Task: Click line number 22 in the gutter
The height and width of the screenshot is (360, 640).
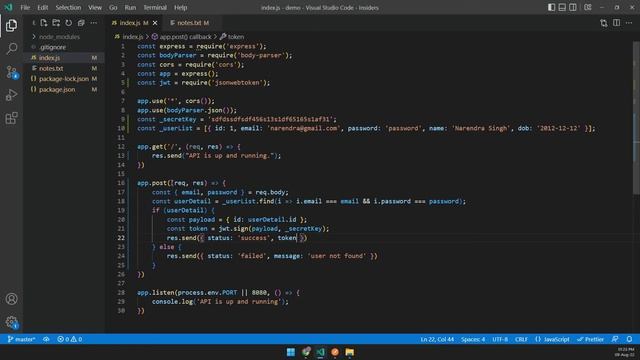Action: 121,238
